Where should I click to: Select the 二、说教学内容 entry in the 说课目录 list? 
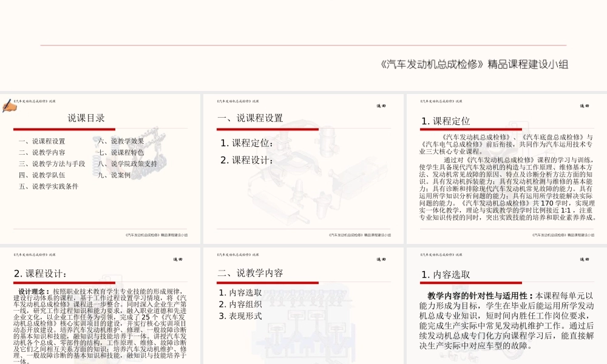click(x=42, y=152)
